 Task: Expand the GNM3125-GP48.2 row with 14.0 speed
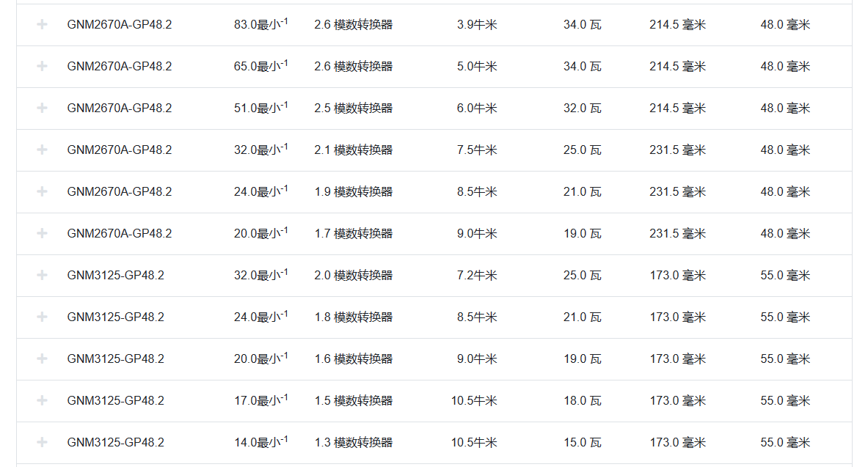tap(42, 442)
